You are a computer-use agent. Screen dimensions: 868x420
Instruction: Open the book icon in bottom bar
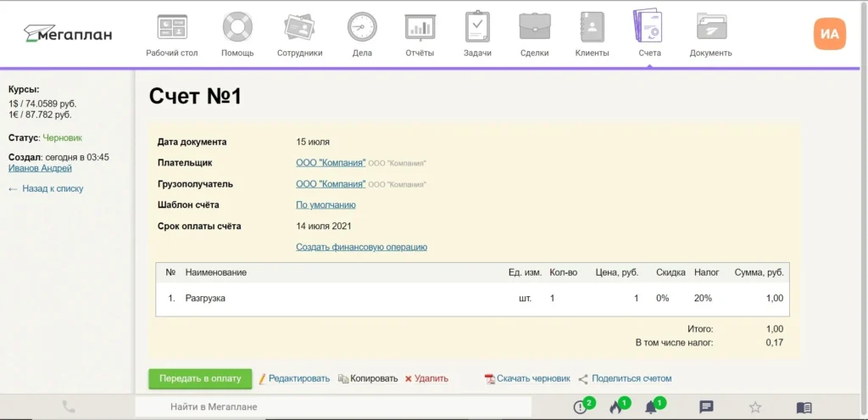tap(804, 408)
